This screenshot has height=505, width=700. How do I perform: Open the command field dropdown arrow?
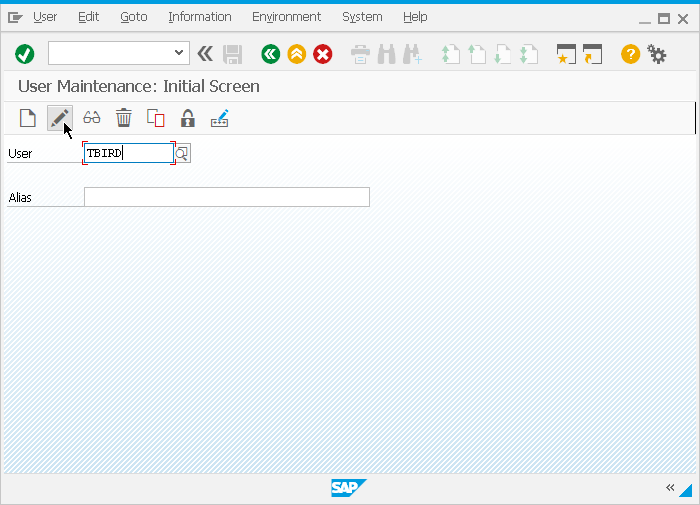(x=179, y=53)
